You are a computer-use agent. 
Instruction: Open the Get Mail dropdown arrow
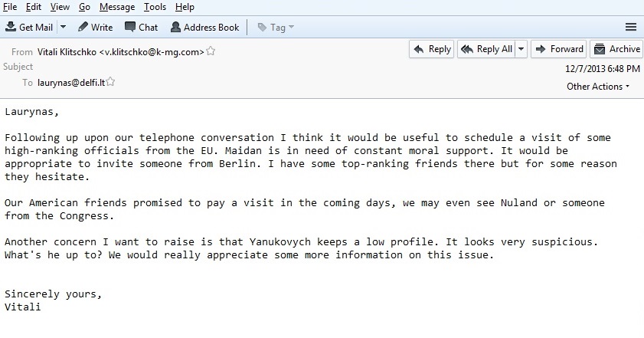pyautogui.click(x=63, y=27)
